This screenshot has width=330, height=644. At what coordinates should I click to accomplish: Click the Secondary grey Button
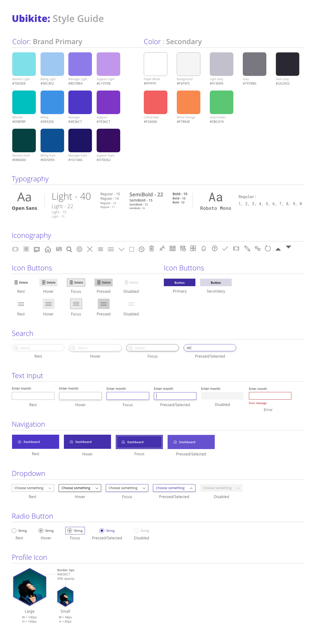point(216,282)
